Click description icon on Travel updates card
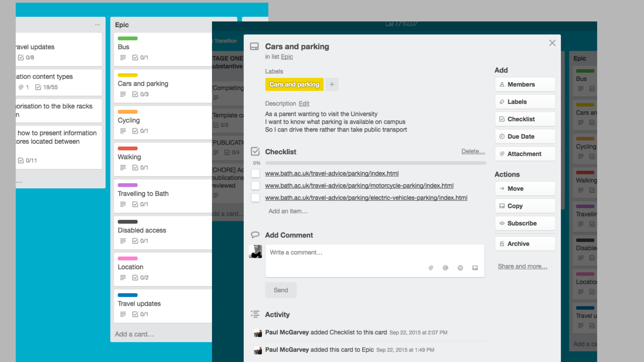This screenshot has width=644, height=362. coord(123,314)
